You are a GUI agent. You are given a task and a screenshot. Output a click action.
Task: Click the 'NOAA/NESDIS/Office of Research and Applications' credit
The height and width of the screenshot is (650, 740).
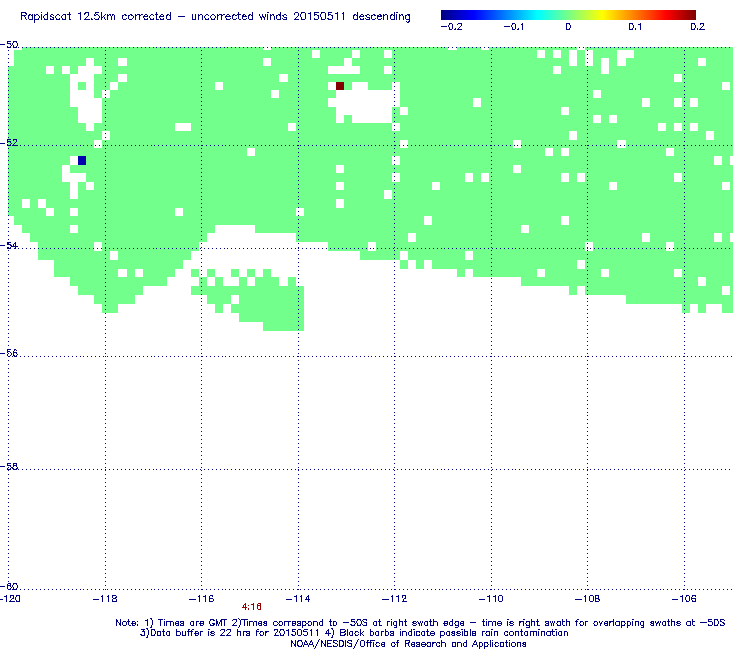click(x=408, y=644)
